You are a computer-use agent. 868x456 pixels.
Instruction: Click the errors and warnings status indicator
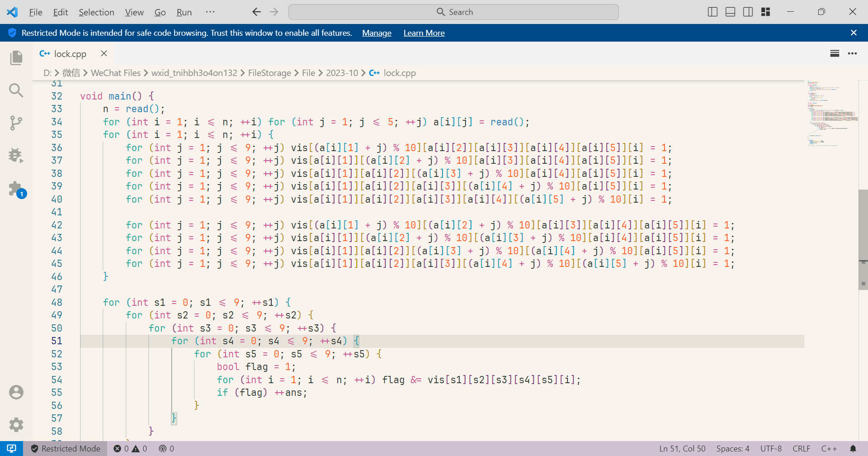point(130,448)
